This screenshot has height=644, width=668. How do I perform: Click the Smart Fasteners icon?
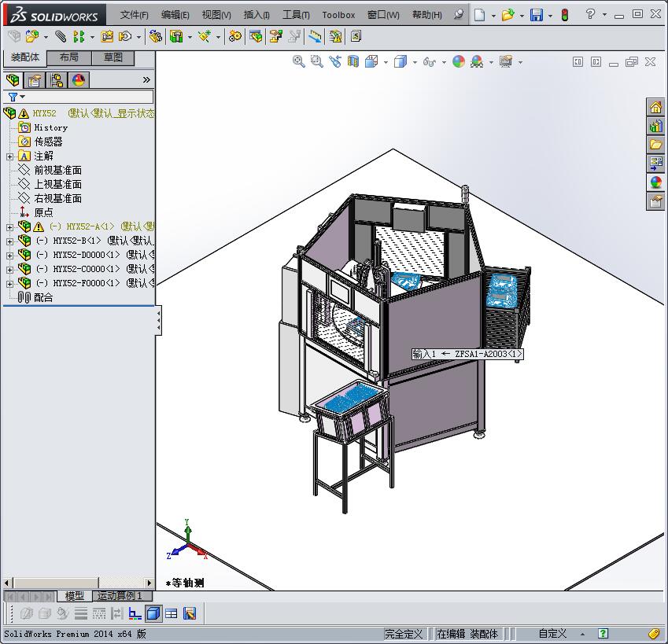107,37
